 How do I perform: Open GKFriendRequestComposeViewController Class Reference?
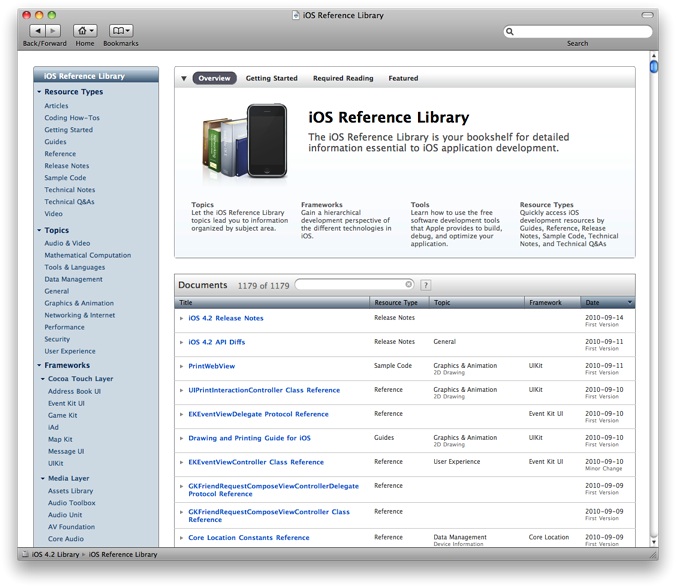click(x=269, y=516)
